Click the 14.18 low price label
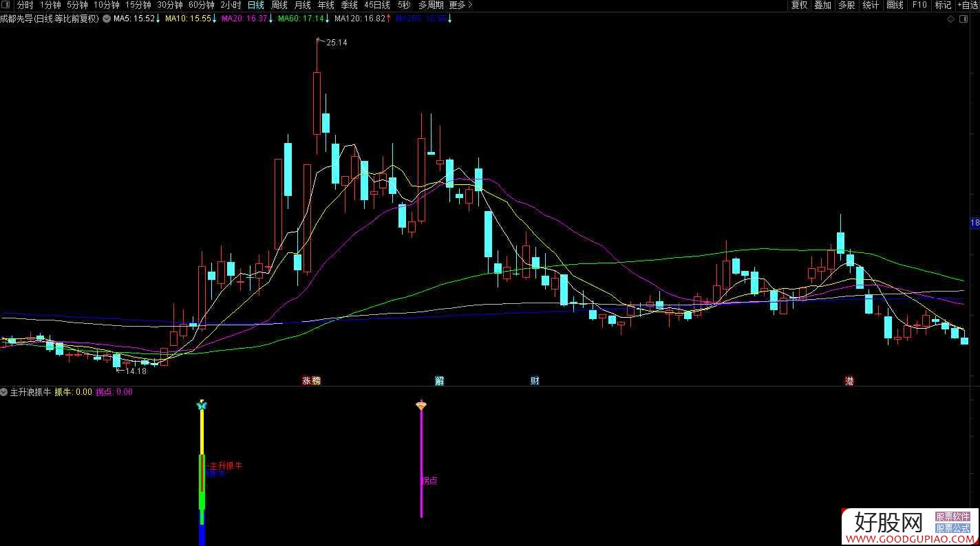Image resolution: width=980 pixels, height=546 pixels. pos(136,371)
